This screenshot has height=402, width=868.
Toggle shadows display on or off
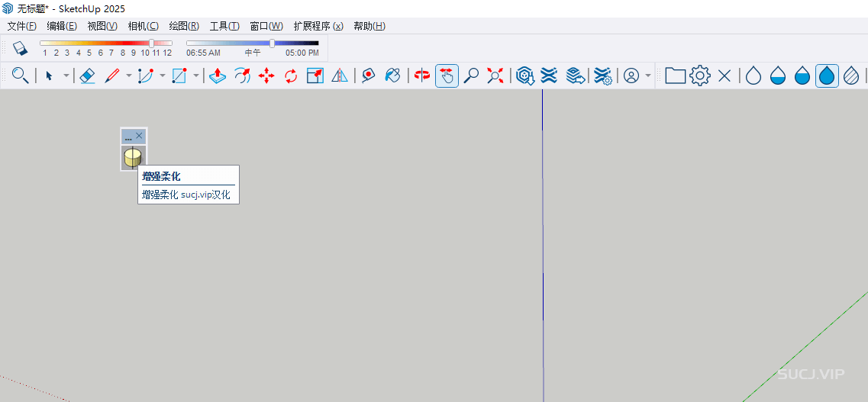[20, 47]
